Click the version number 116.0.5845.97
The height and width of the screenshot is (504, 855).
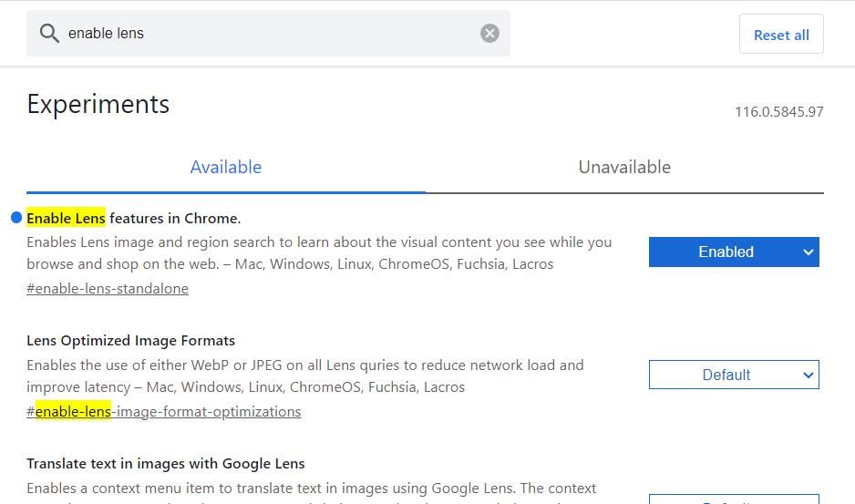coord(778,112)
